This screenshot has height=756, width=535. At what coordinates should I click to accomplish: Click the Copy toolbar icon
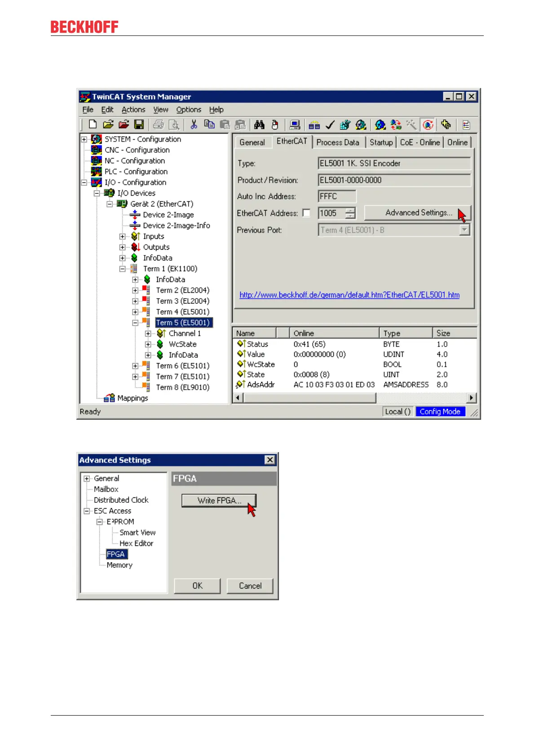[x=209, y=125]
